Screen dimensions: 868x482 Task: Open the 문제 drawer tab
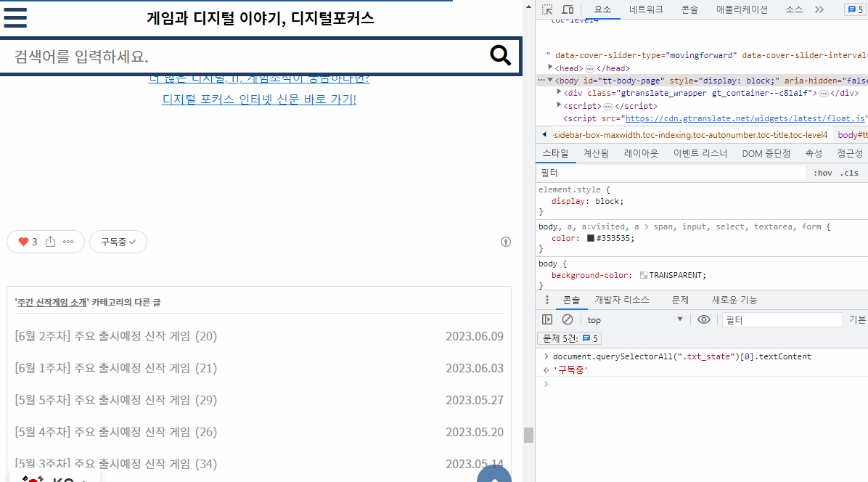pyautogui.click(x=680, y=300)
